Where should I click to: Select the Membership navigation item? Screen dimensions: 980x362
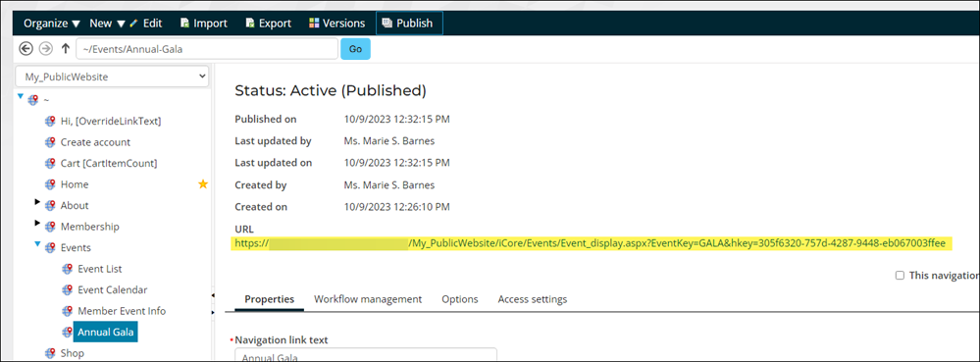pyautogui.click(x=89, y=227)
